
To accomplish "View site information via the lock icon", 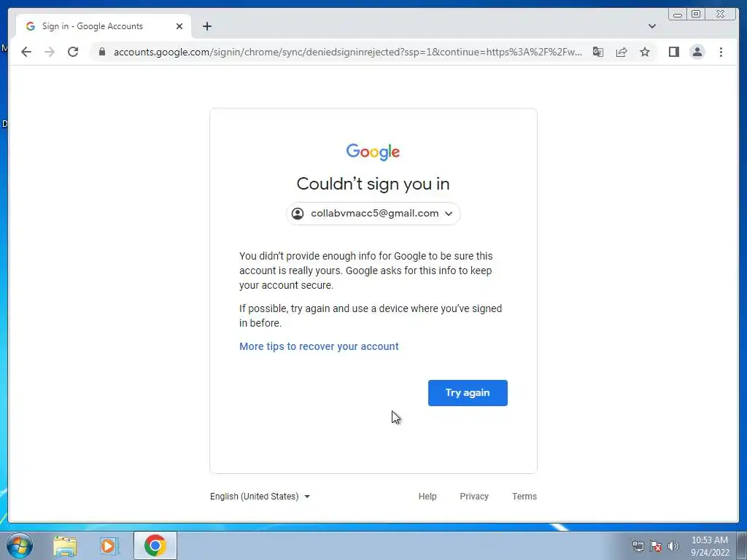I will tap(102, 52).
